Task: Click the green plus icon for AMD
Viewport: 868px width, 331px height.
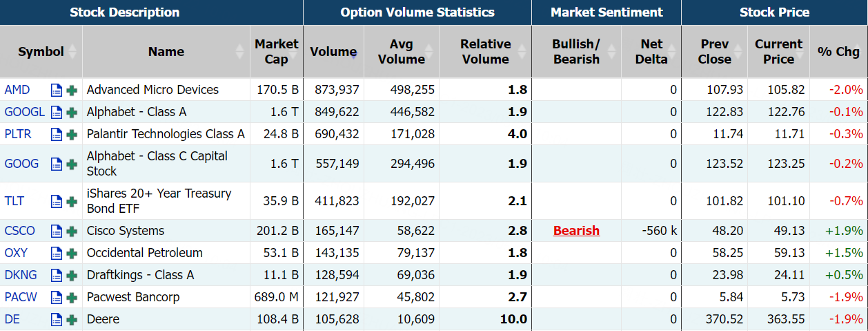Action: pyautogui.click(x=72, y=90)
